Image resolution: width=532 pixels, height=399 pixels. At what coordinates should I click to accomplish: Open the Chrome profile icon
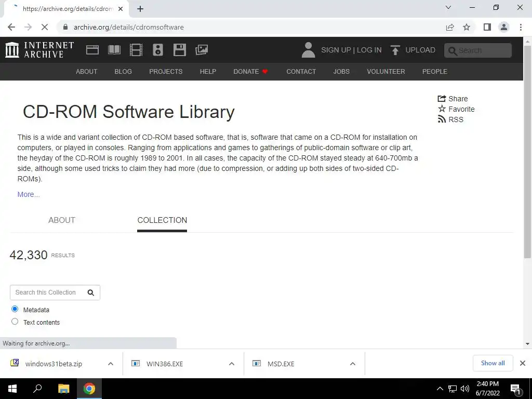[504, 27]
